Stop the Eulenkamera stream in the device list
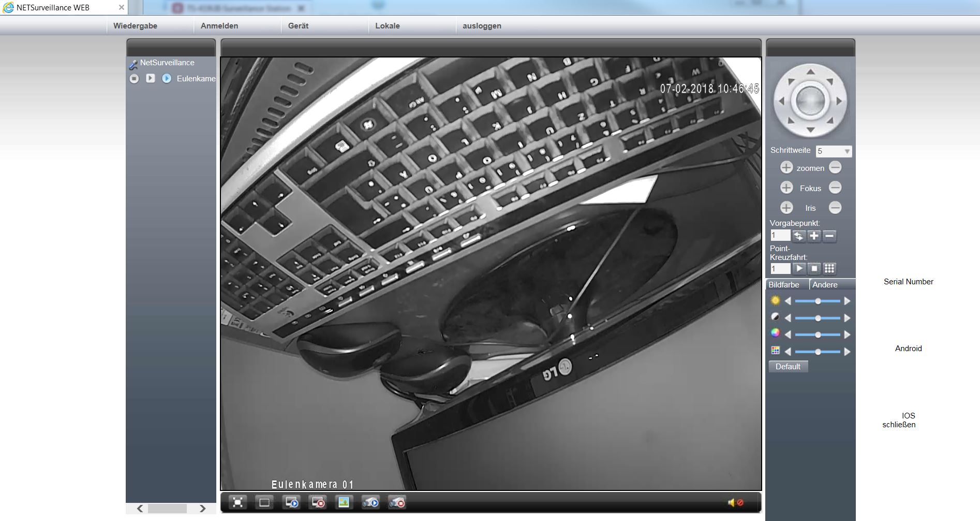The height and width of the screenshot is (521, 980). point(134,79)
